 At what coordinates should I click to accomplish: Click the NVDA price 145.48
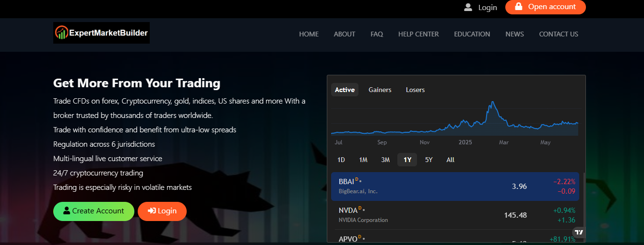[515, 215]
